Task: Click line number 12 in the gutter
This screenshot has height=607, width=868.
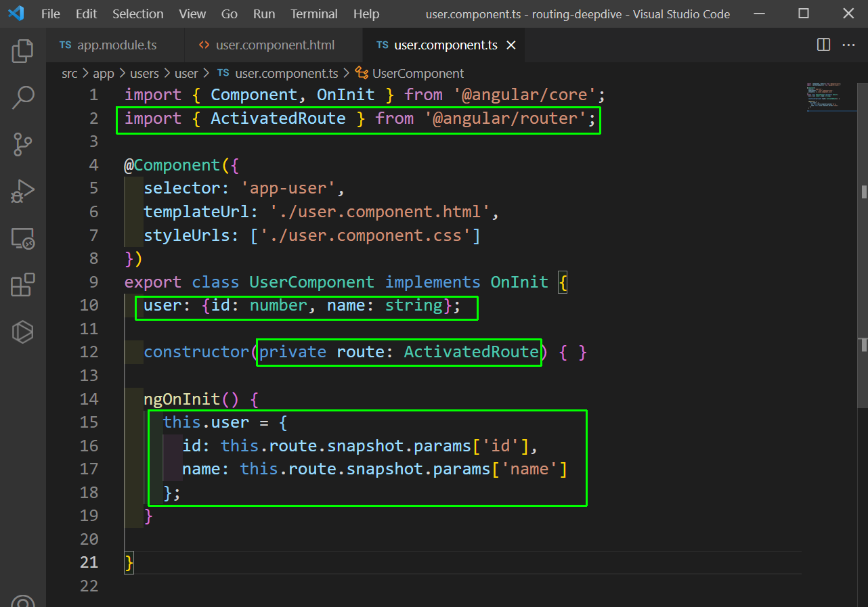Action: click(x=89, y=352)
